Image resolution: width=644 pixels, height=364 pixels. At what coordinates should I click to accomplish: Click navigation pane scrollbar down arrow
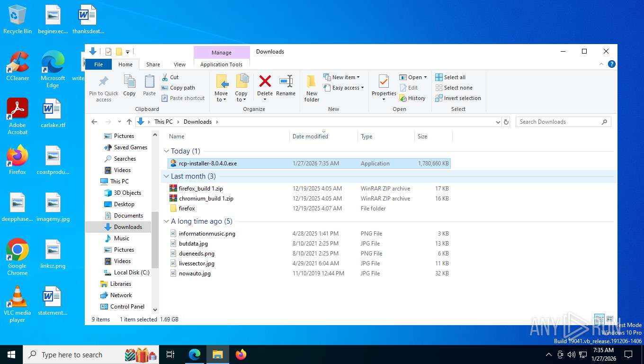[x=155, y=310]
